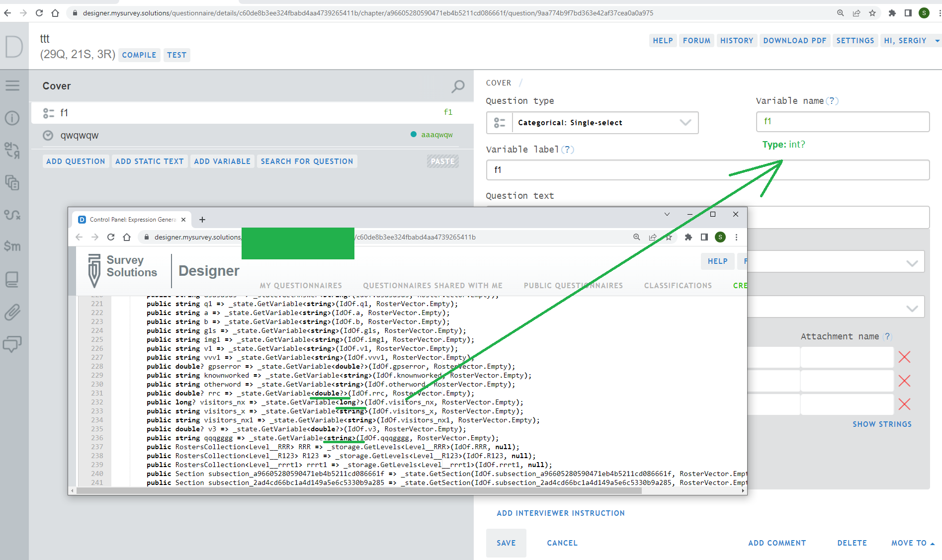942x560 pixels.
Task: Click SHOW STRINGS to reveal string values
Action: pos(882,424)
